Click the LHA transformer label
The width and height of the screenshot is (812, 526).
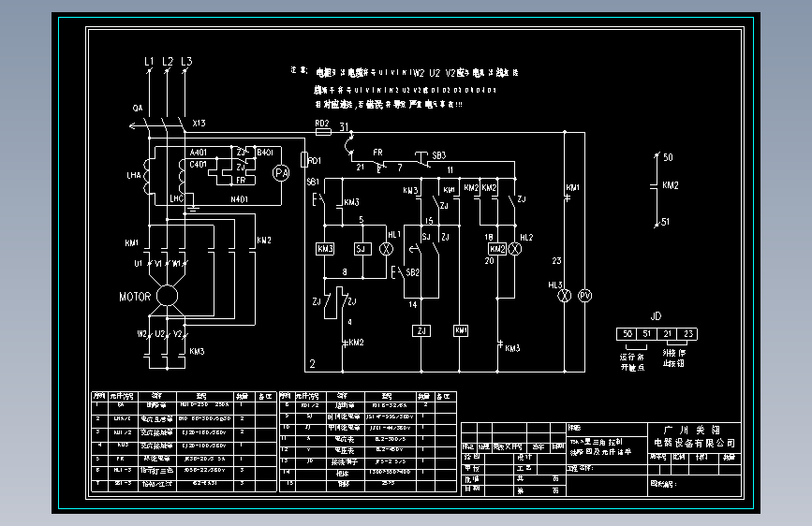pos(134,176)
